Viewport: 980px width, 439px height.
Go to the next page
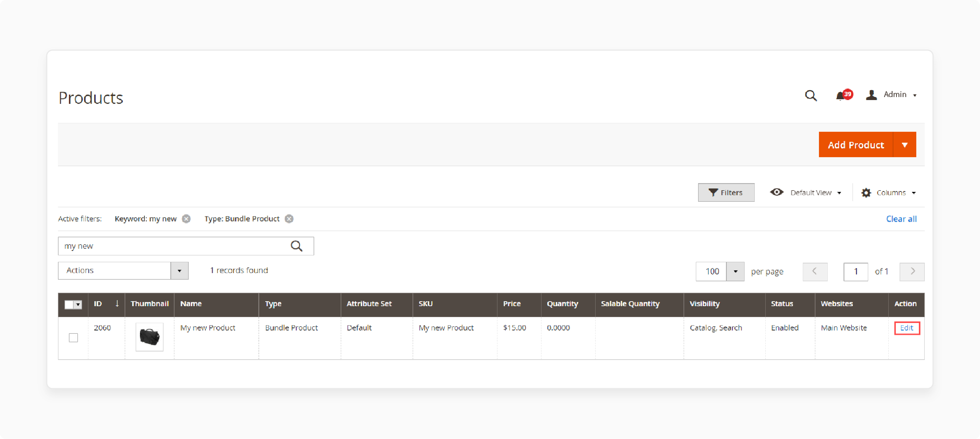tap(912, 272)
